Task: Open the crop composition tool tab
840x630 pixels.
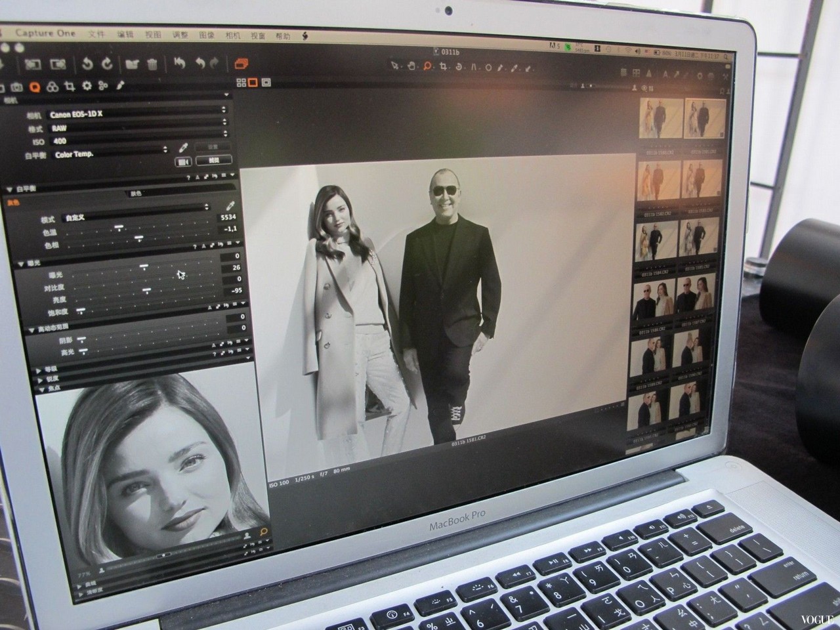Action: click(70, 85)
